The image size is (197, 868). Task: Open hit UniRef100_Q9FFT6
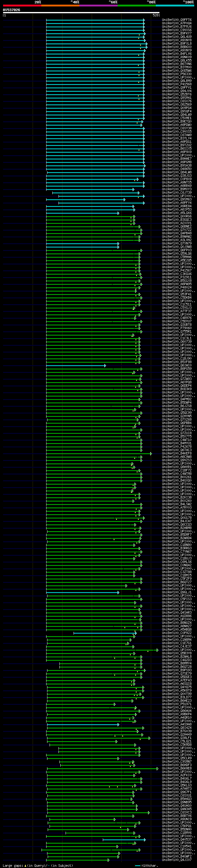click(x=177, y=20)
